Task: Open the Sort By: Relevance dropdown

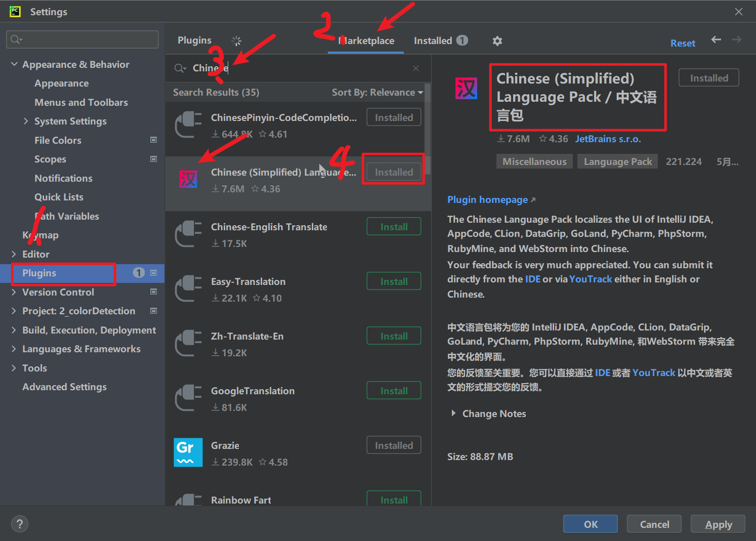Action: click(377, 92)
